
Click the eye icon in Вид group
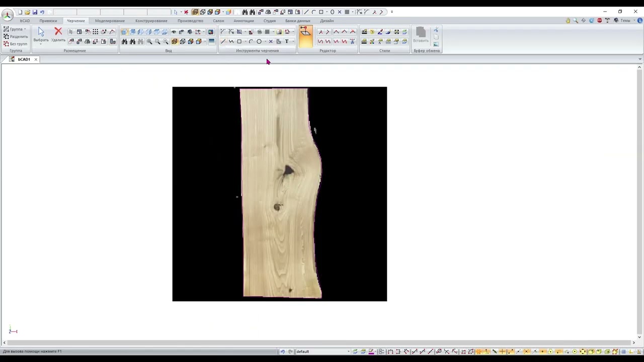[174, 32]
